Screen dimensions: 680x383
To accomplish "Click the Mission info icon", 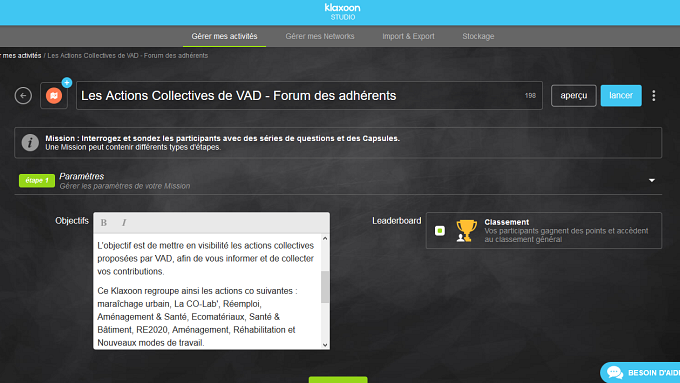I will [x=30, y=143].
